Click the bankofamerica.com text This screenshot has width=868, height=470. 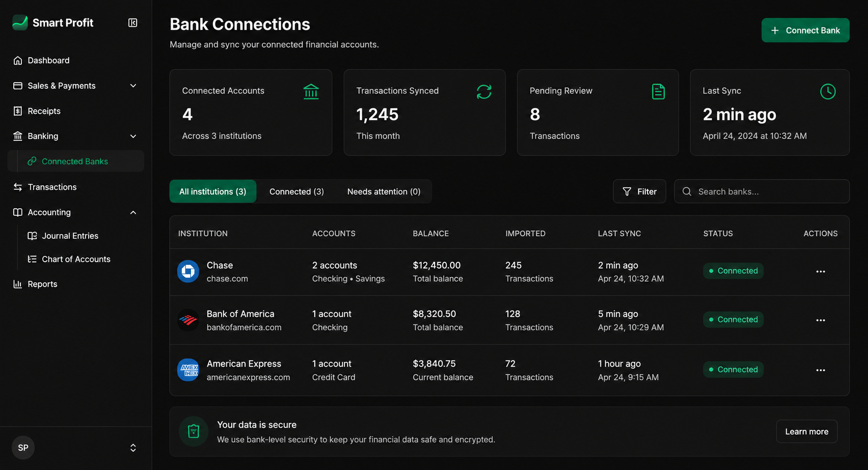tap(244, 327)
